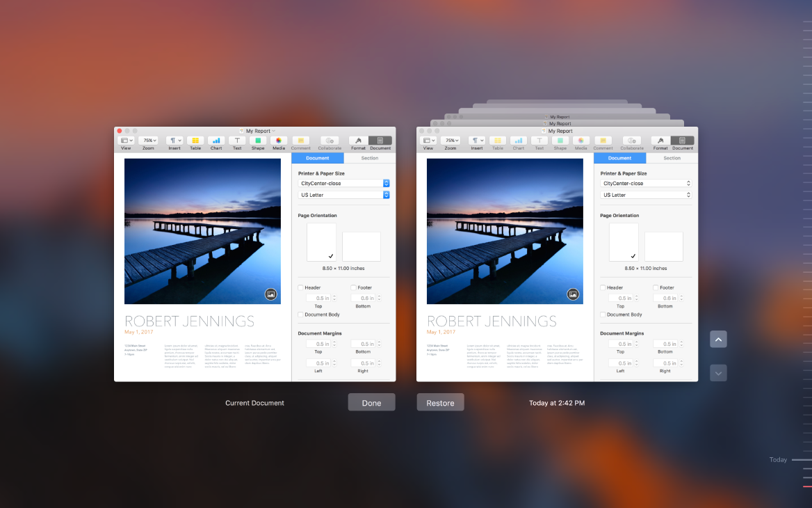Click Shape icon in current document toolbar
The height and width of the screenshot is (508, 812).
pos(258,141)
